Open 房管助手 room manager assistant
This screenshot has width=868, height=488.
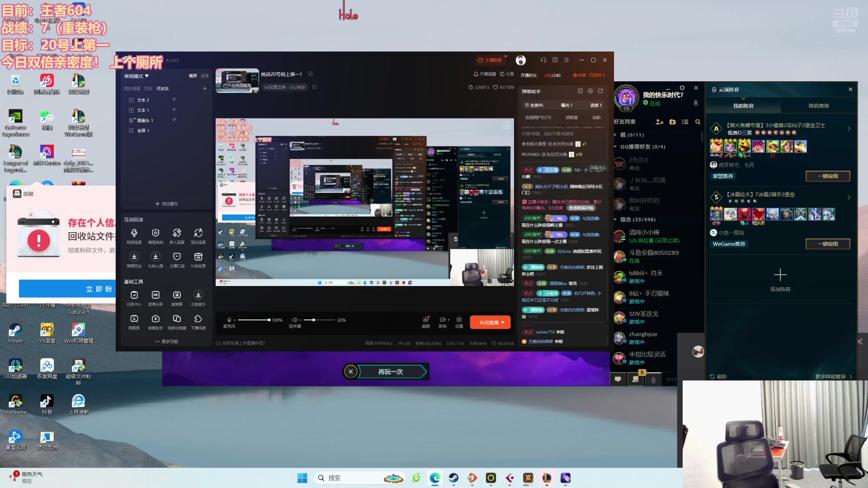156,322
